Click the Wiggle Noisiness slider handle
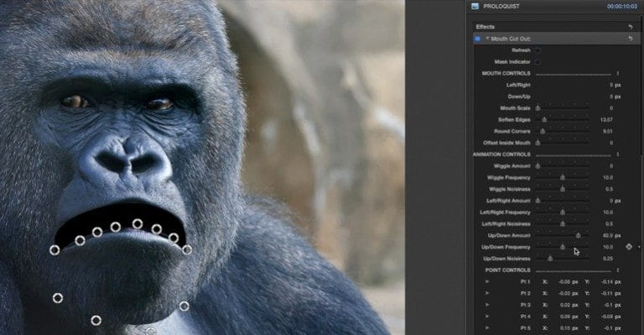 click(563, 189)
